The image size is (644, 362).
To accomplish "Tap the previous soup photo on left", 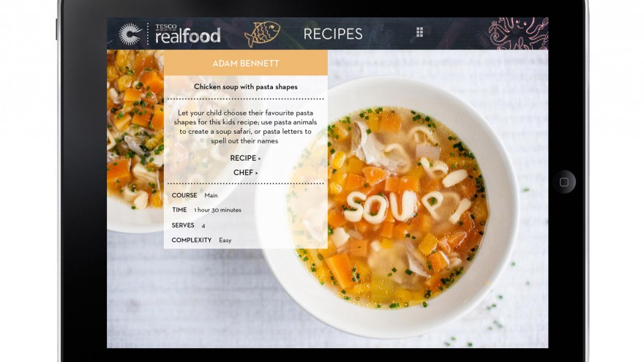I will click(135, 141).
